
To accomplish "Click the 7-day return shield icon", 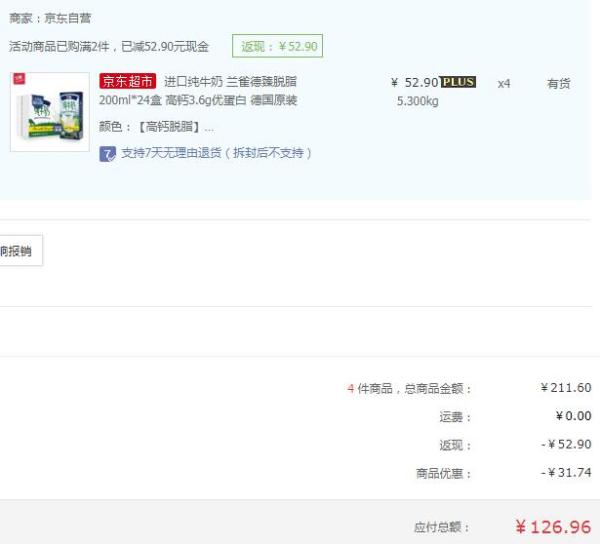I will (107, 154).
